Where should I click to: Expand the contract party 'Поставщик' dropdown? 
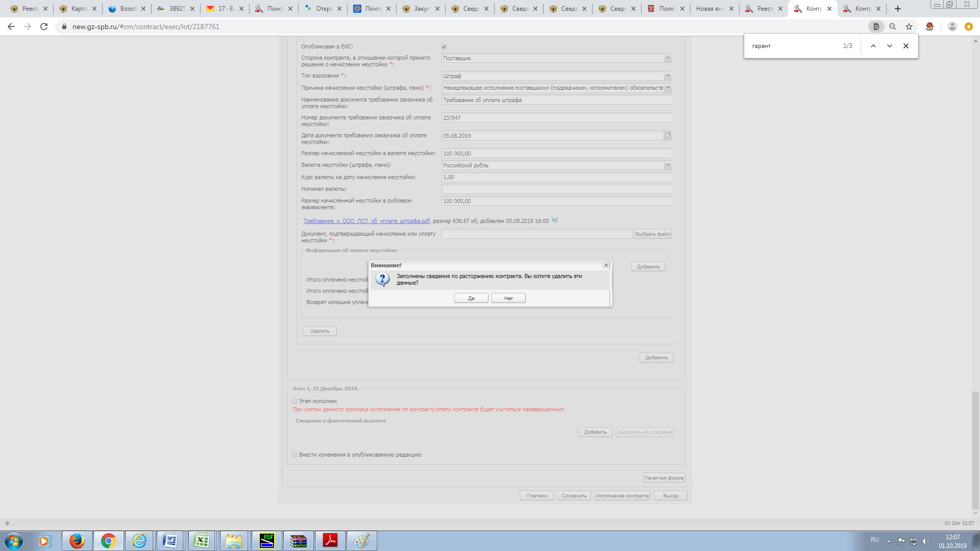point(668,58)
